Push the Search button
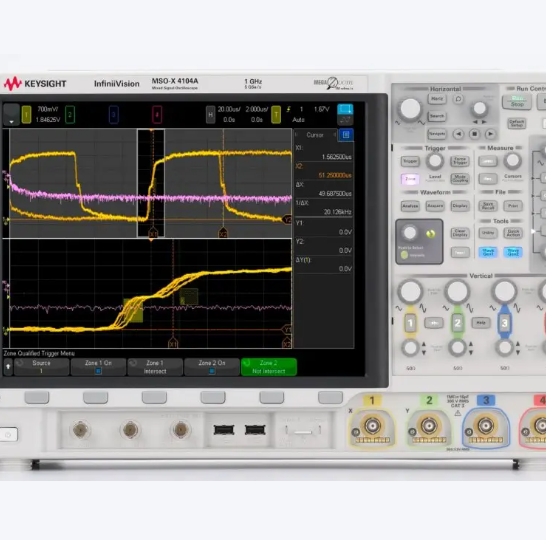The height and width of the screenshot is (540, 546). pos(437,116)
